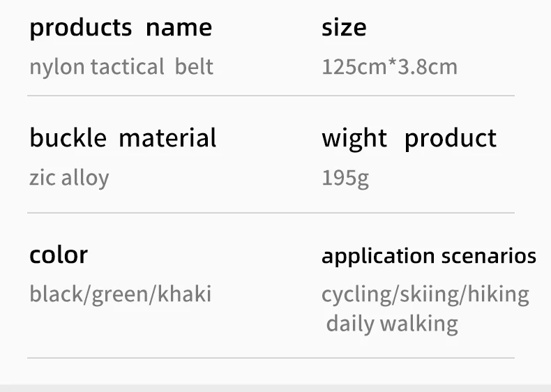
Task: Select the "125cm*3.8cm" size value
Action: [389, 68]
